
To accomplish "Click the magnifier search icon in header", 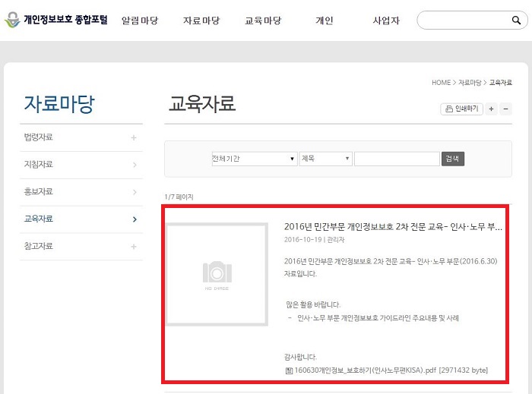I will pyautogui.click(x=517, y=20).
